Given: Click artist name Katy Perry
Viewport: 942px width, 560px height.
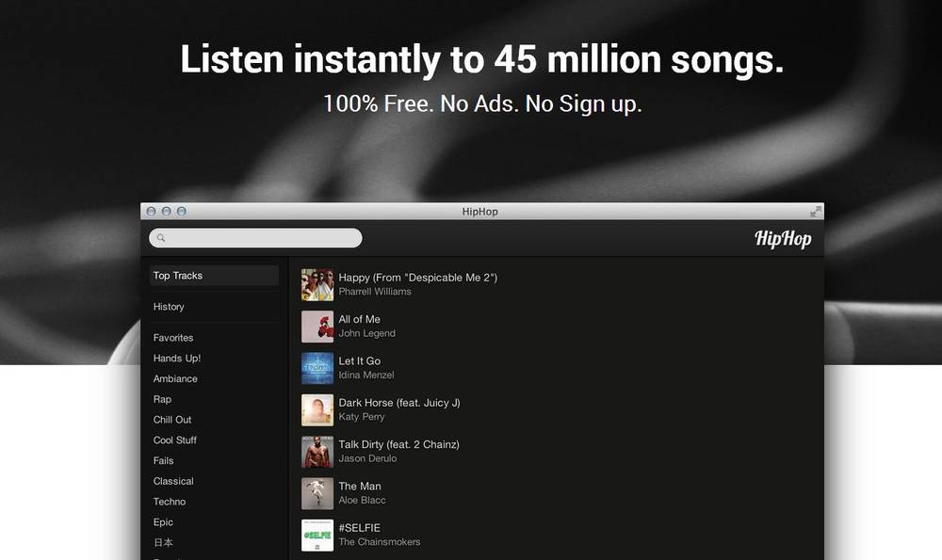Looking at the screenshot, I should 362,417.
